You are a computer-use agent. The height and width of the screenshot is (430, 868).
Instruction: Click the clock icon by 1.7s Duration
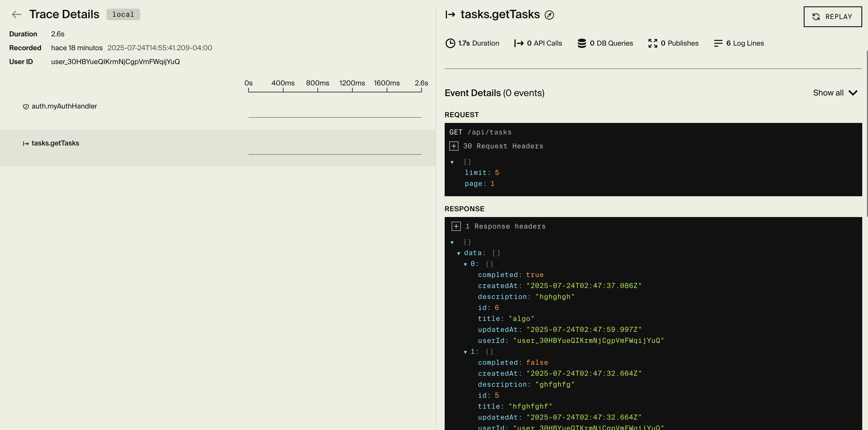point(450,43)
